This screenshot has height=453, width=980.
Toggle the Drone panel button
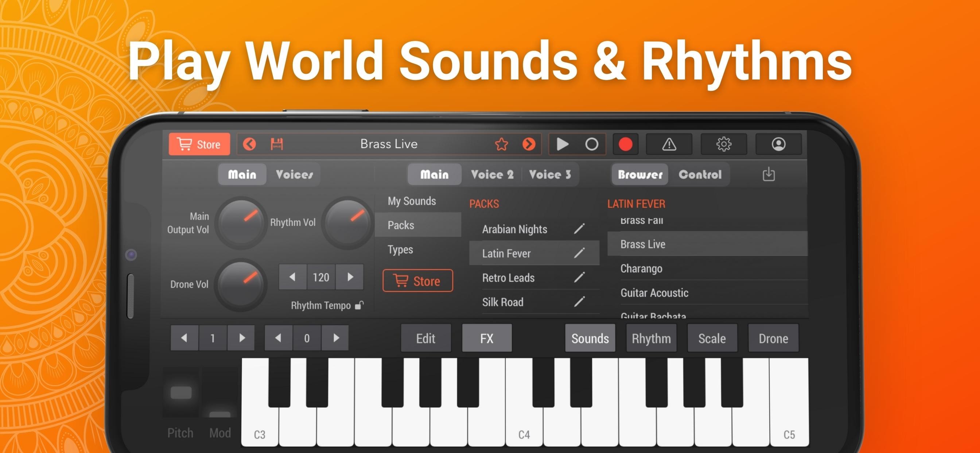click(x=773, y=338)
